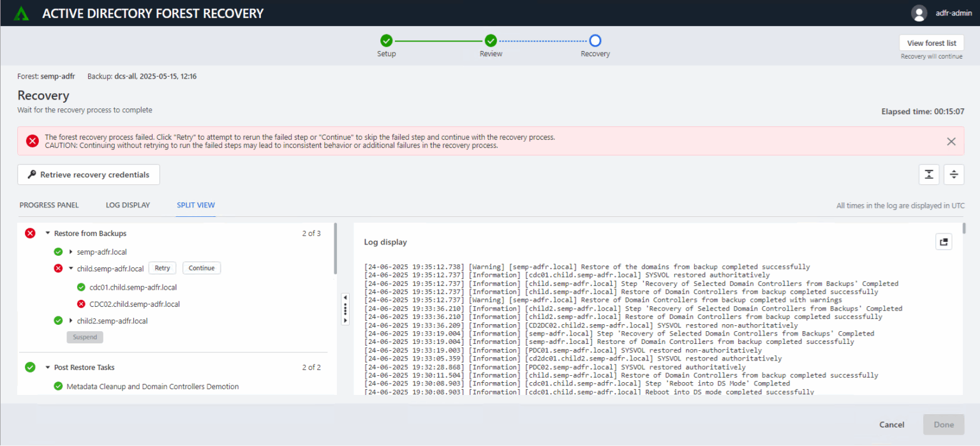Viewport: 980px width, 446px height.
Task: Click the Review step green checkmark
Action: (491, 41)
